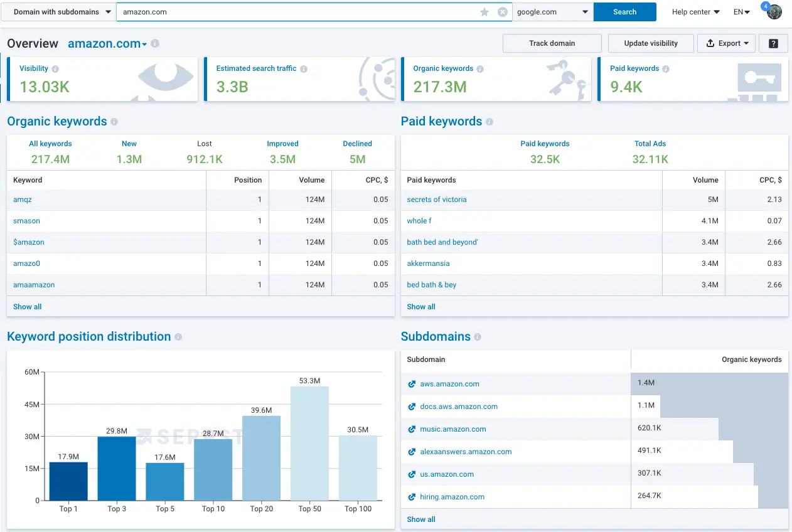This screenshot has width=792, height=532.
Task: Open external link icon for alexaanswers.amazon.com
Action: point(412,452)
